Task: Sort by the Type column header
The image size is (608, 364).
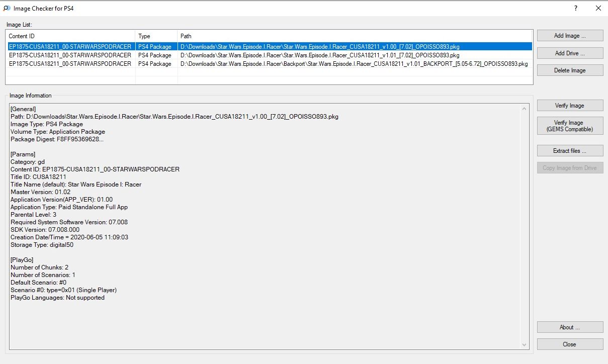Action: [156, 36]
